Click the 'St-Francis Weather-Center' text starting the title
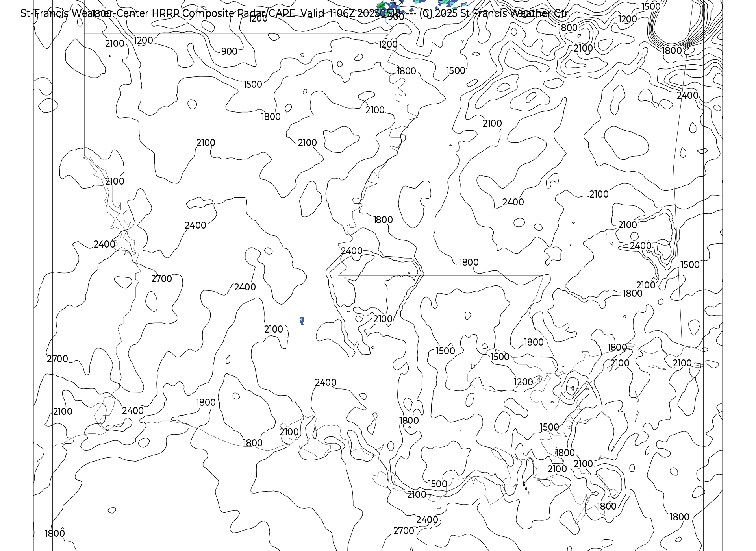The width and height of the screenshot is (756, 551). tap(85, 13)
